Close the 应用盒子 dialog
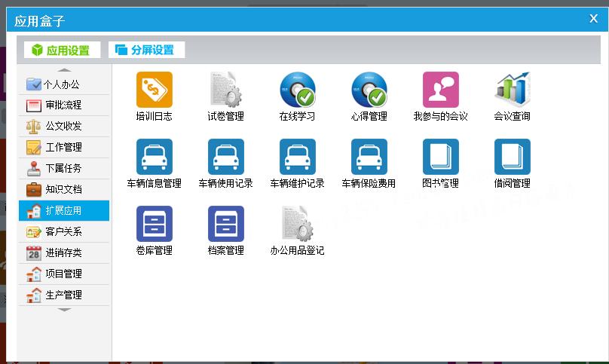 pos(593,19)
